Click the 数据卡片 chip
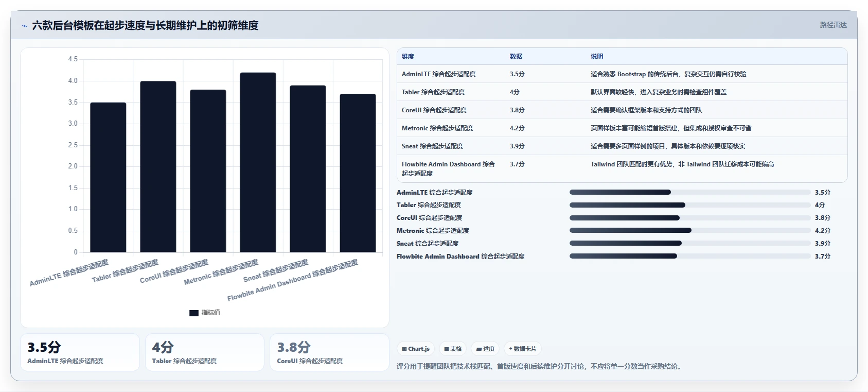Viewport: 868px width, 392px height. (x=523, y=349)
